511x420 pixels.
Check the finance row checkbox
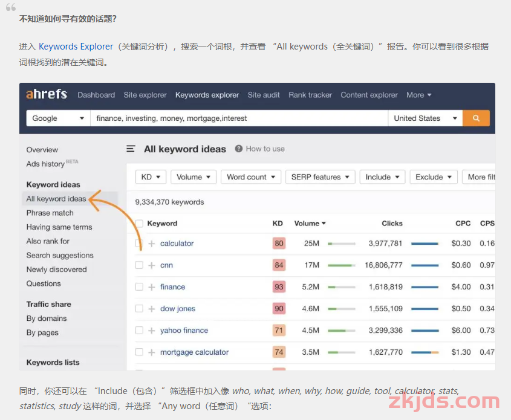[139, 287]
